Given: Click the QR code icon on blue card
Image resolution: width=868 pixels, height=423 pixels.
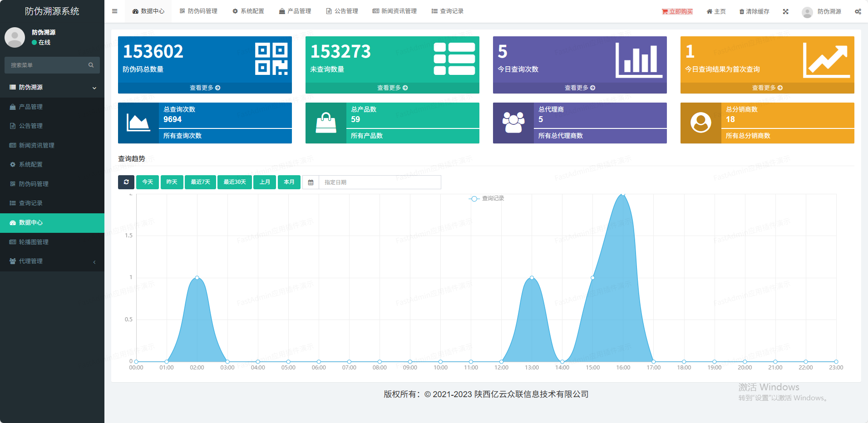Looking at the screenshot, I should [x=271, y=59].
